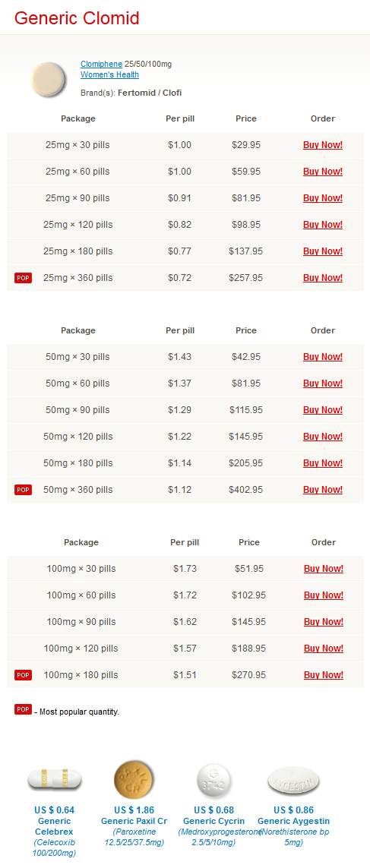Buy Now for 50mg × 360 pills
370x868 pixels.
pyautogui.click(x=323, y=490)
